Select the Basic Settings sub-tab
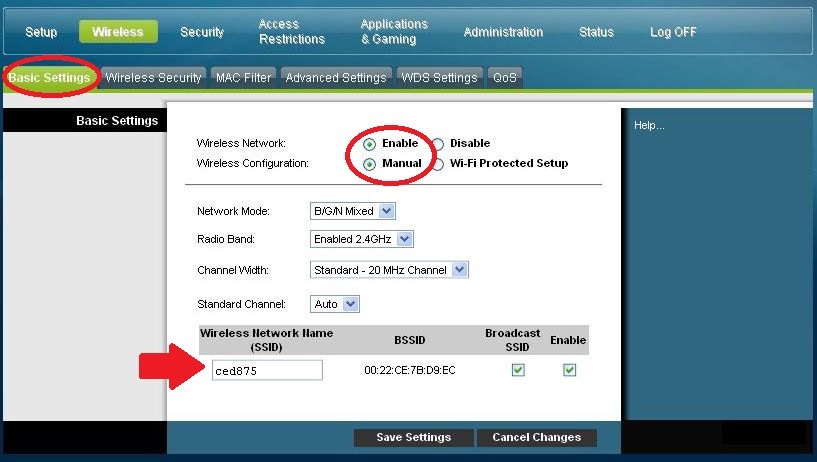The image size is (817, 462). click(x=49, y=78)
